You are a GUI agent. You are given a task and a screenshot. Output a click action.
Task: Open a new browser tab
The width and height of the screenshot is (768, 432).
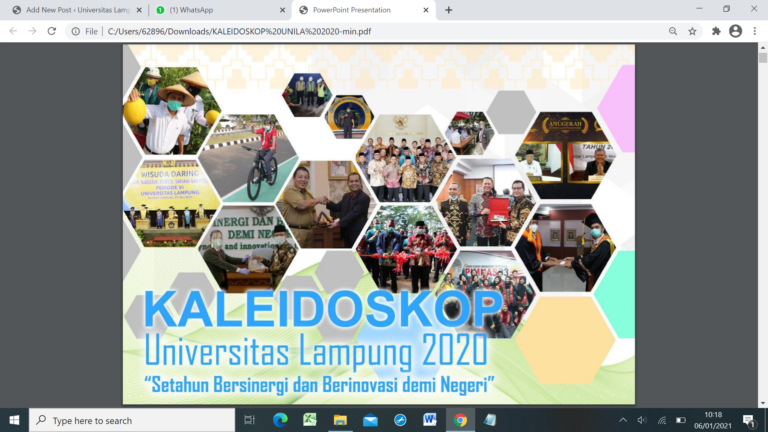tap(448, 10)
